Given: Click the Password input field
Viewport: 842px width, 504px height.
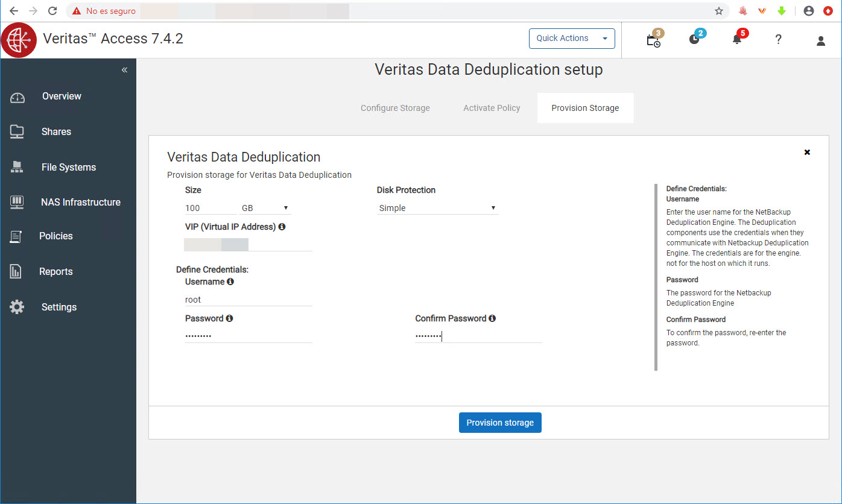Looking at the screenshot, I should pos(248,336).
